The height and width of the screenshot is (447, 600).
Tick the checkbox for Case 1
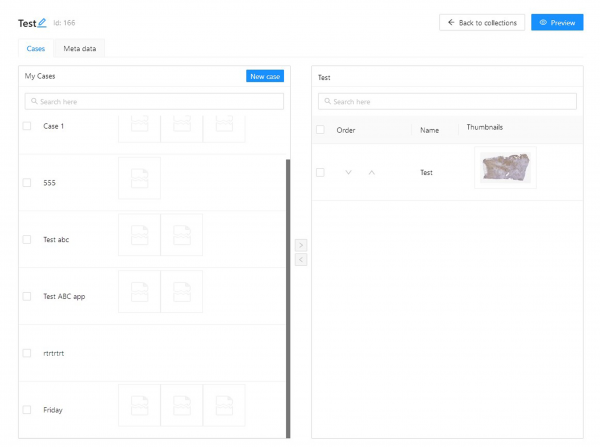[27, 126]
